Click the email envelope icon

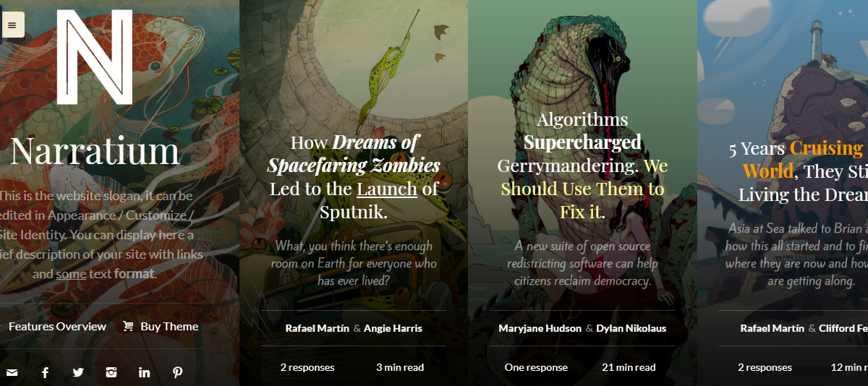[x=12, y=373]
